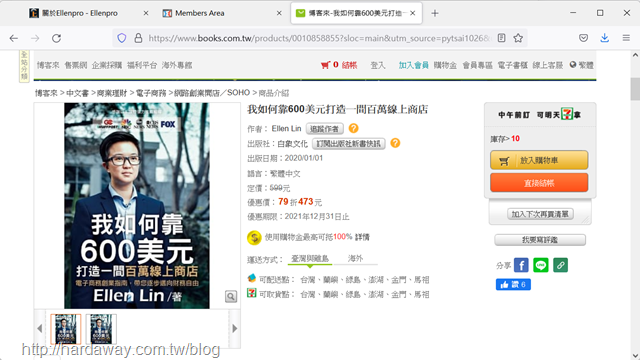This screenshot has height=360, width=640.
Task: Click the globe 繁體 language switcher
Action: tap(582, 65)
